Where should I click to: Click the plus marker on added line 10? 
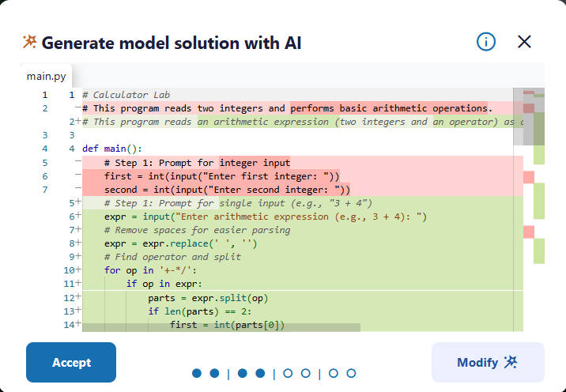(79, 270)
